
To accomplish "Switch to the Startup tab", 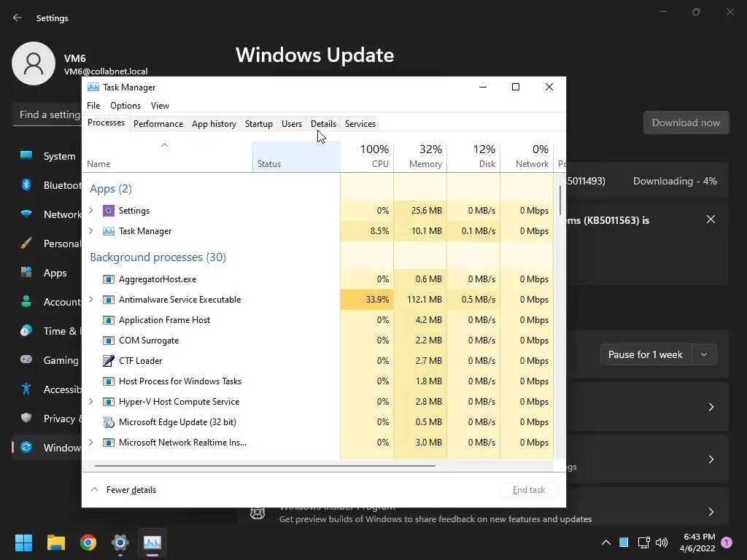I will click(259, 124).
